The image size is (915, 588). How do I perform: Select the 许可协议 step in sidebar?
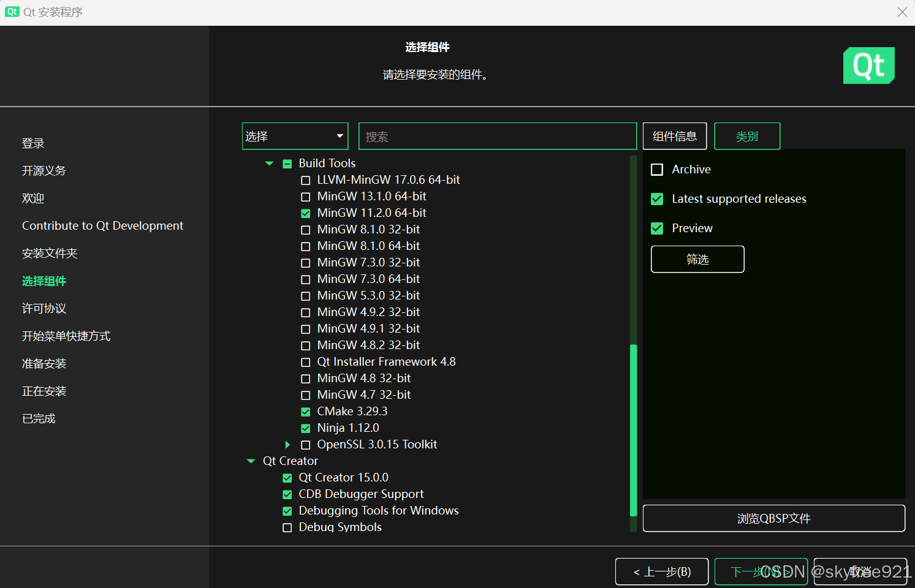coord(44,309)
